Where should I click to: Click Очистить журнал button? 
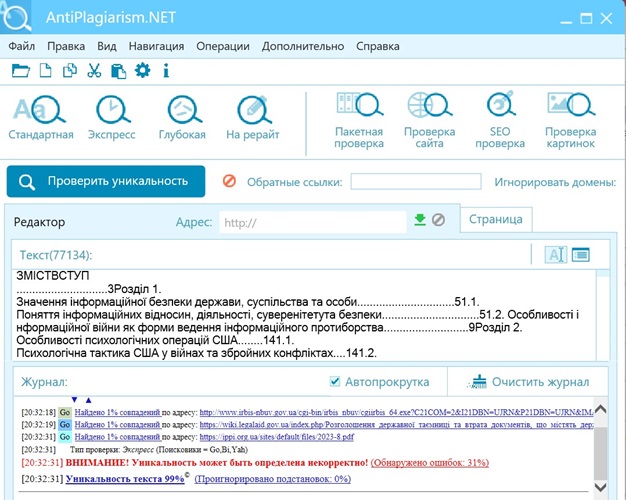point(529,382)
